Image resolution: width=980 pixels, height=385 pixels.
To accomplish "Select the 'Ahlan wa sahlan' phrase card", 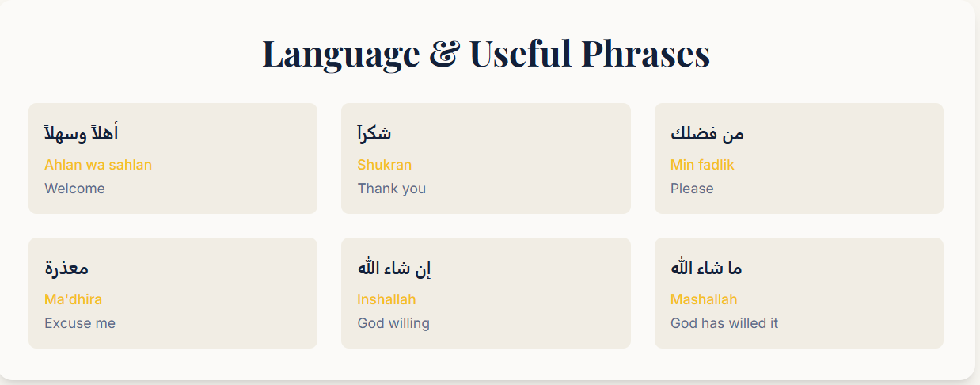I will pyautogui.click(x=173, y=158).
